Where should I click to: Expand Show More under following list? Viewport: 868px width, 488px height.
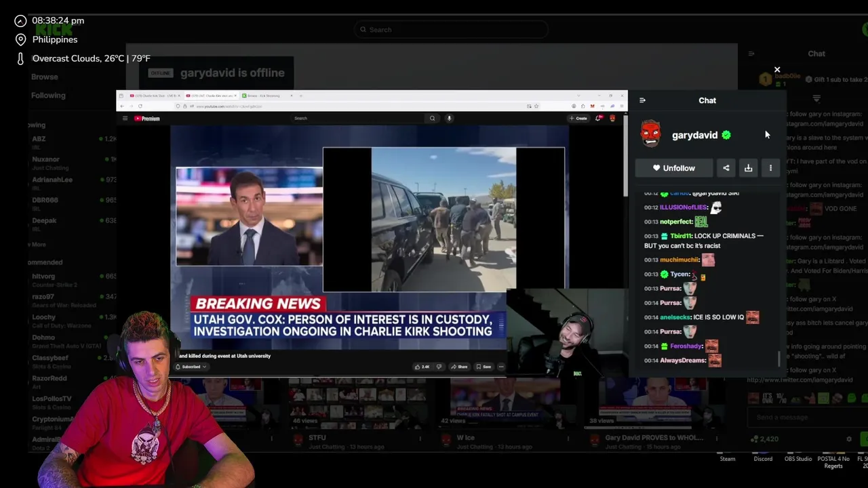[37, 244]
